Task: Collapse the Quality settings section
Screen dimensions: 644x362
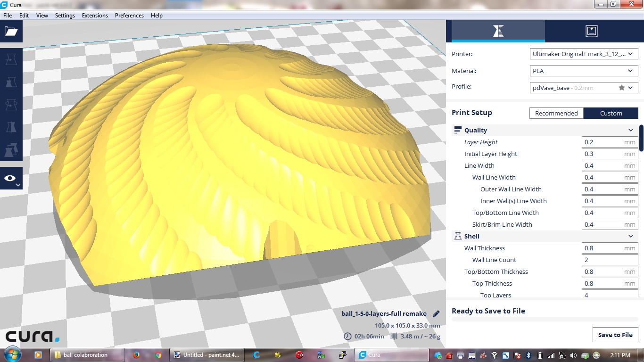Action: [630, 130]
